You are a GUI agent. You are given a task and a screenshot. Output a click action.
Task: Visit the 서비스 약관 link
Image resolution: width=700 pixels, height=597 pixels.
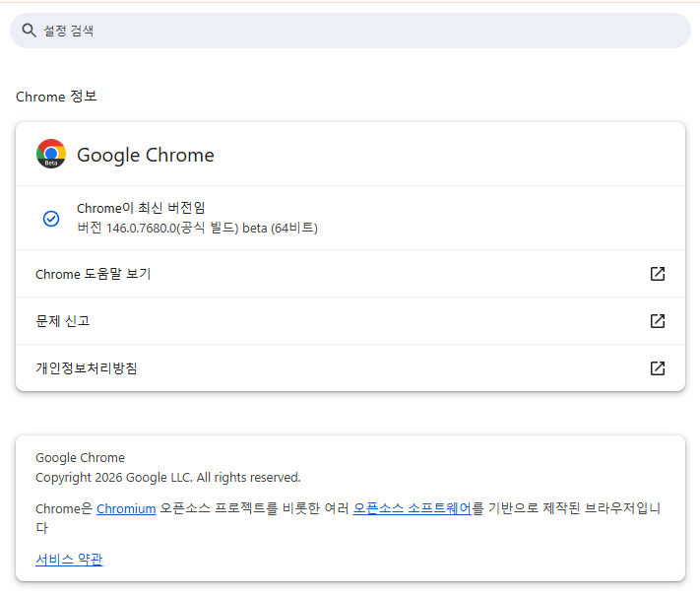click(69, 560)
